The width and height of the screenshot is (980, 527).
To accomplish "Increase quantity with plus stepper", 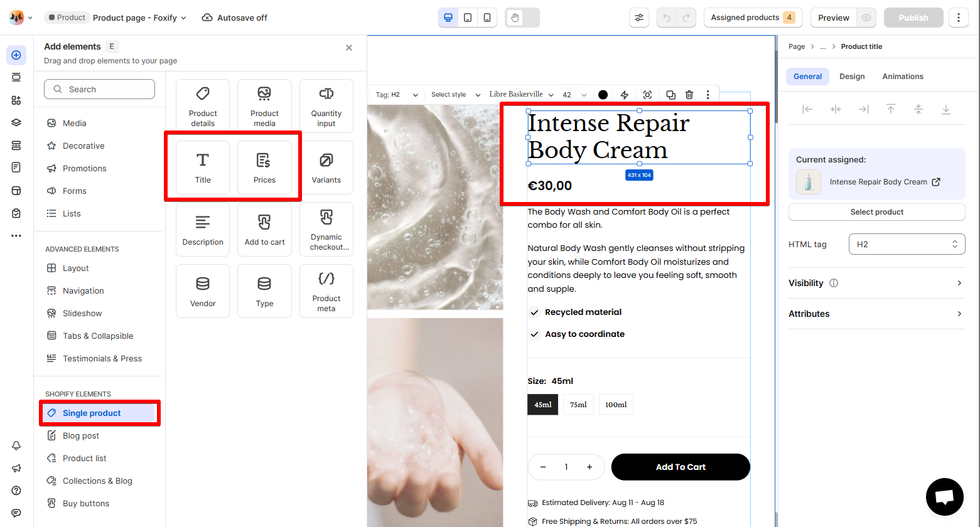I will 590,467.
